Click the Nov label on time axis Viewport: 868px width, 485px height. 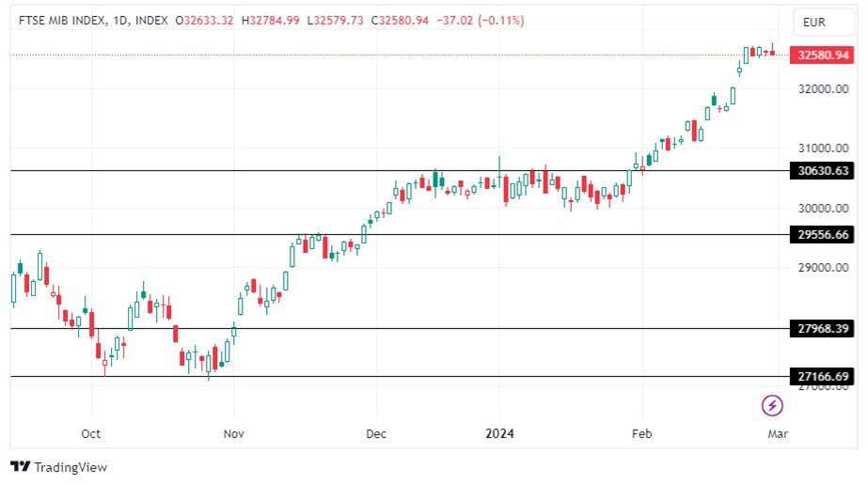coord(233,433)
